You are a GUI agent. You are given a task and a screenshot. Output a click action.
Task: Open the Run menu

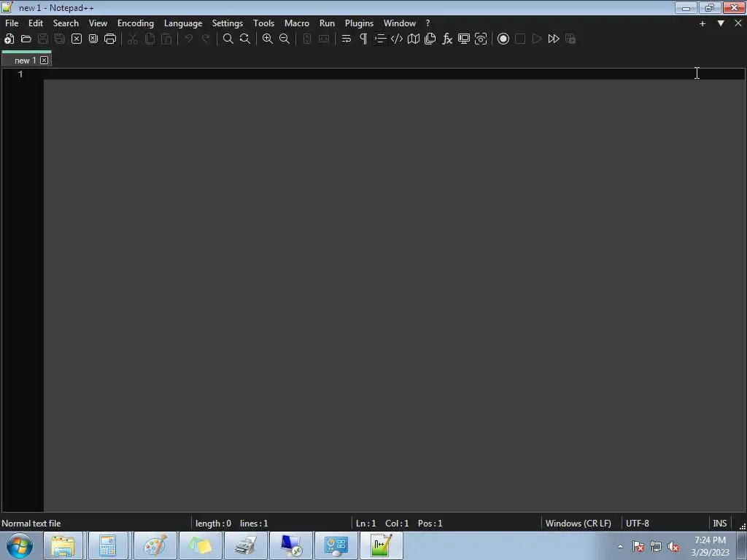(x=327, y=23)
